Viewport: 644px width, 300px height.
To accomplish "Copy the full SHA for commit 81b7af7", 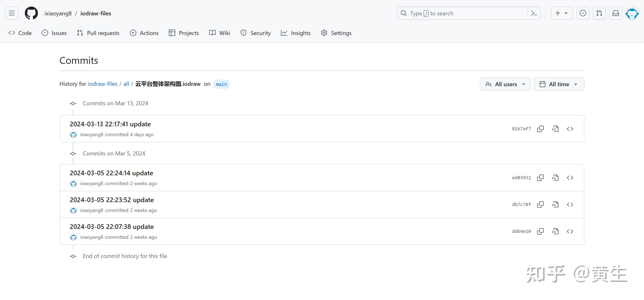I will [x=540, y=129].
